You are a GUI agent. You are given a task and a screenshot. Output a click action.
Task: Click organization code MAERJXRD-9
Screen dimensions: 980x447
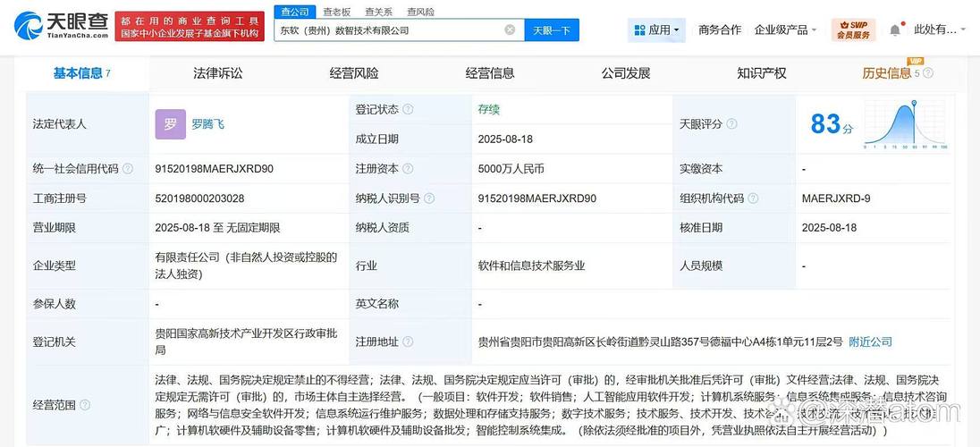(836, 198)
